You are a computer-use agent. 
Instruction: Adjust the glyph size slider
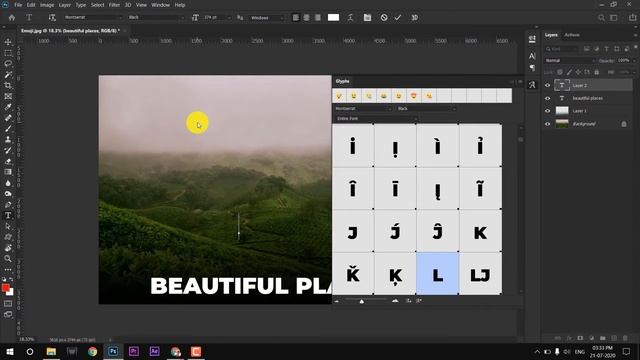click(x=362, y=301)
